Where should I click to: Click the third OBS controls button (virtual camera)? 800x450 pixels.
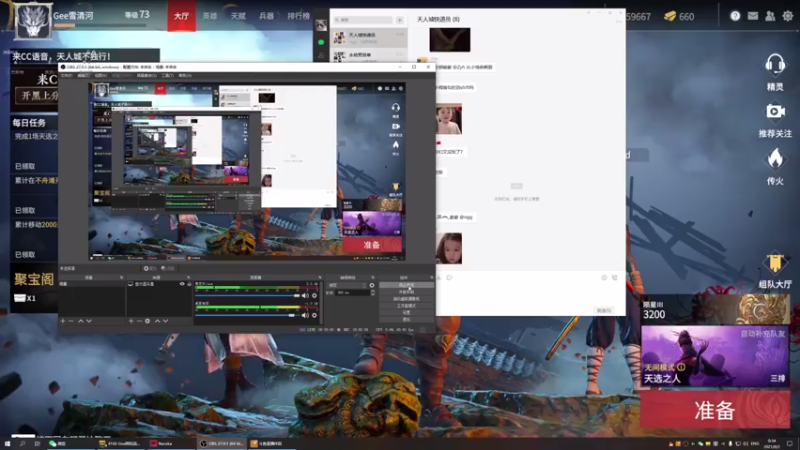click(407, 298)
